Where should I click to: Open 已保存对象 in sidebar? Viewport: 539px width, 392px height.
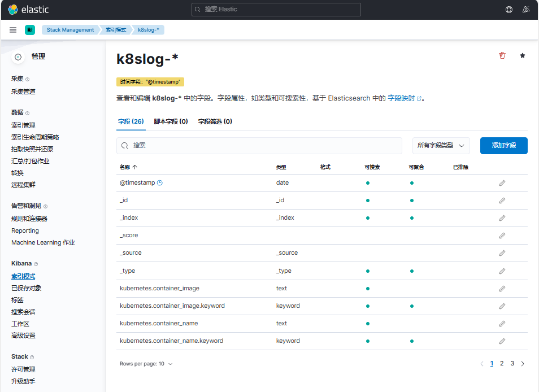[x=26, y=288]
